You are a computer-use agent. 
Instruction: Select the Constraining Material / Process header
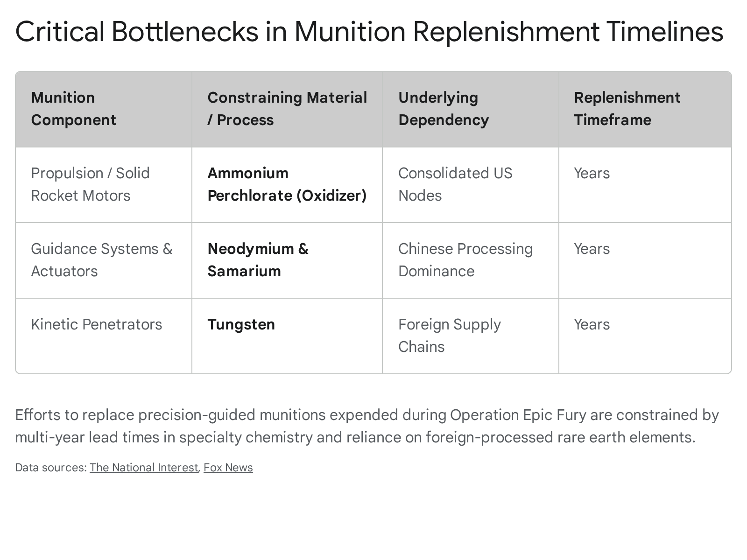pos(287,109)
